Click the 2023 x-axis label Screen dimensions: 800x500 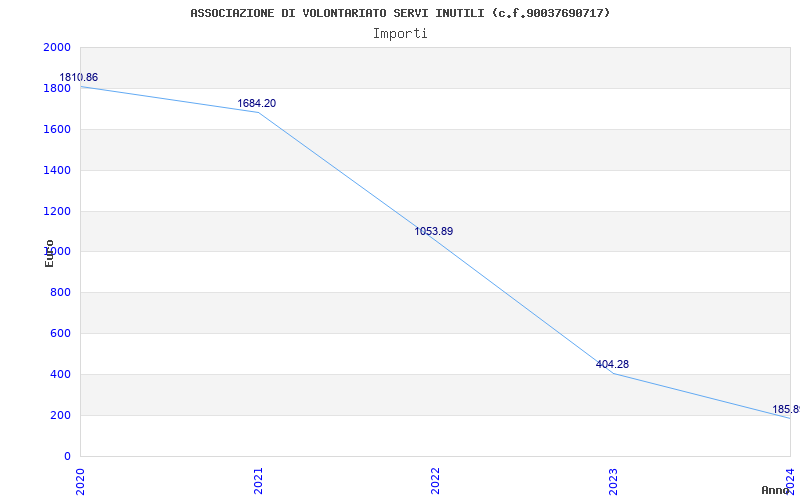[x=613, y=481]
